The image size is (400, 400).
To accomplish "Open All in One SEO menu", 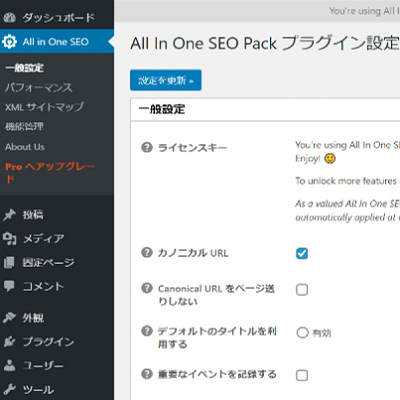I will tap(57, 42).
